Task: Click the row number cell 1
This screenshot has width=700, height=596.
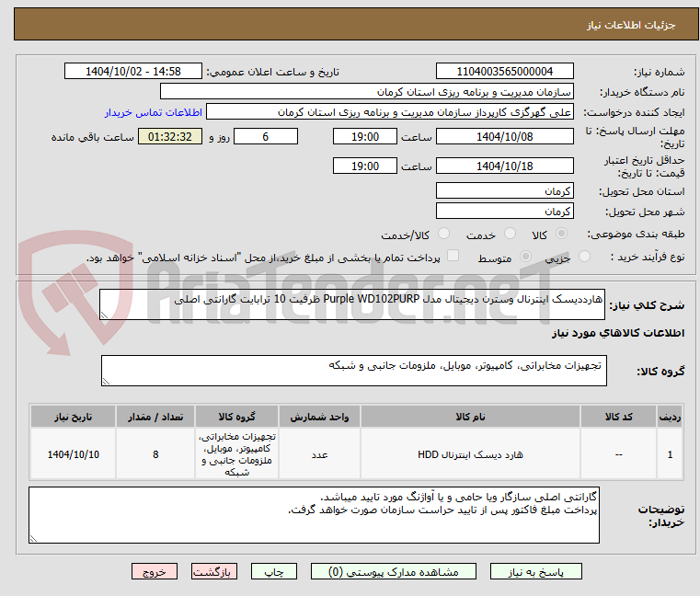Action: (670, 454)
